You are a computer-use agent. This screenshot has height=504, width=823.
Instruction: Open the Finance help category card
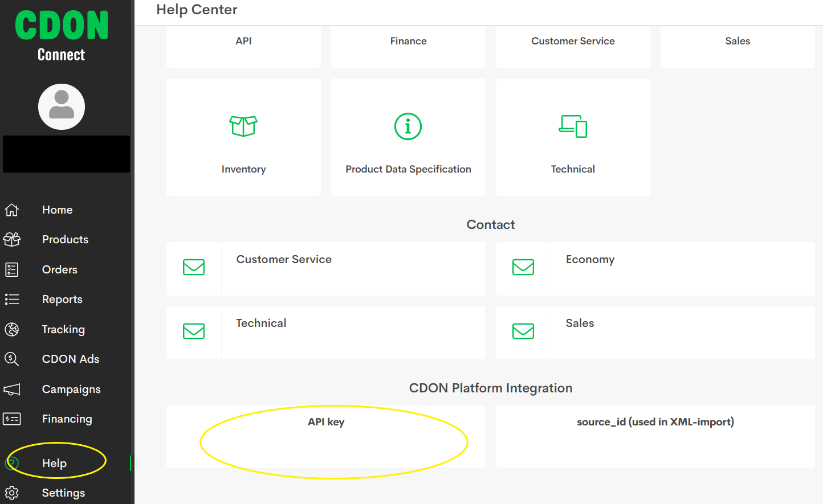(408, 47)
